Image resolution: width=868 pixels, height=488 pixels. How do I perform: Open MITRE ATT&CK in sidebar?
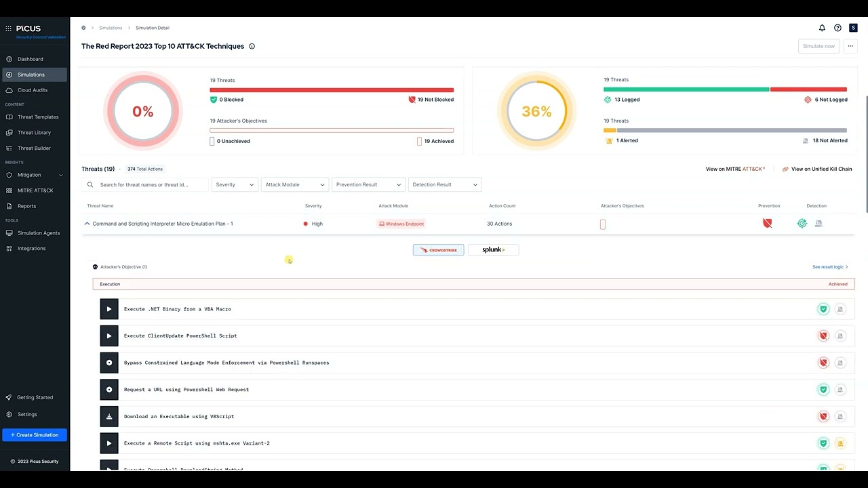[35, 190]
